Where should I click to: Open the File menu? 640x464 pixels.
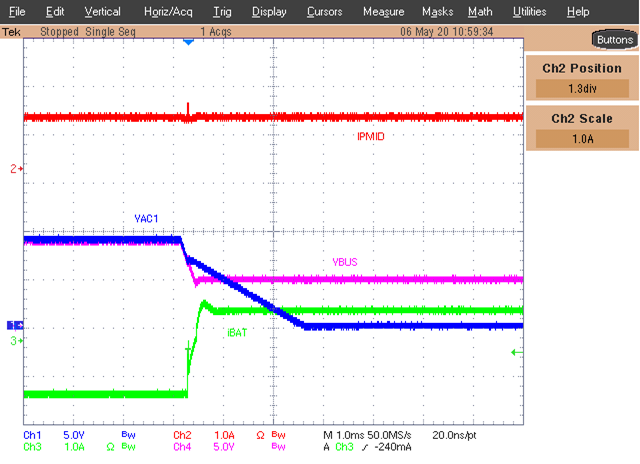coord(17,11)
